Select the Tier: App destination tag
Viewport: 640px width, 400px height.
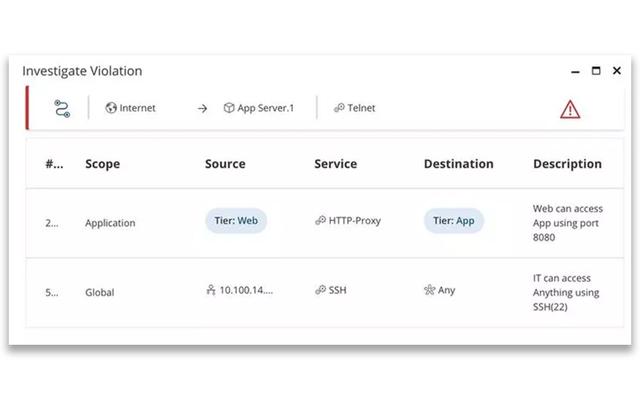click(454, 221)
